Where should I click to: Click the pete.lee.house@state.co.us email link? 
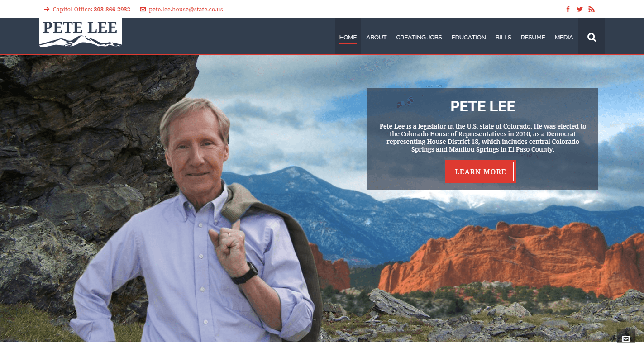pyautogui.click(x=186, y=9)
